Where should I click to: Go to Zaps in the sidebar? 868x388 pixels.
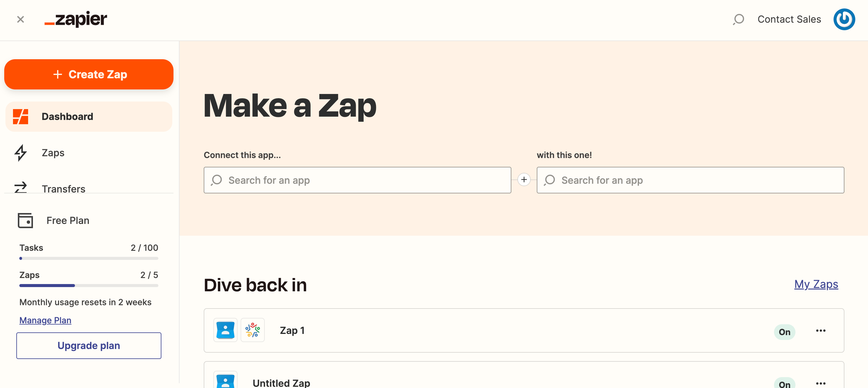point(53,153)
